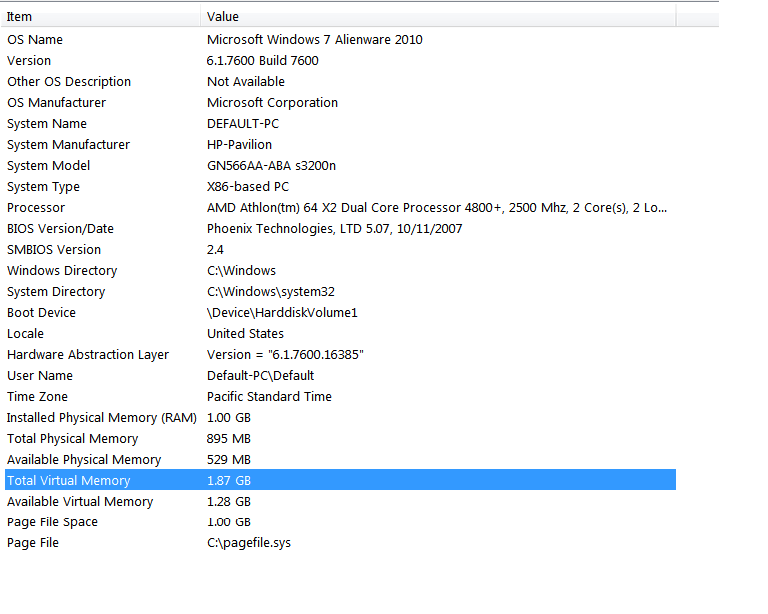Viewport: 768px width, 614px height.
Task: Click the highlighted Total Virtual Memory row
Action: pyautogui.click(x=68, y=481)
